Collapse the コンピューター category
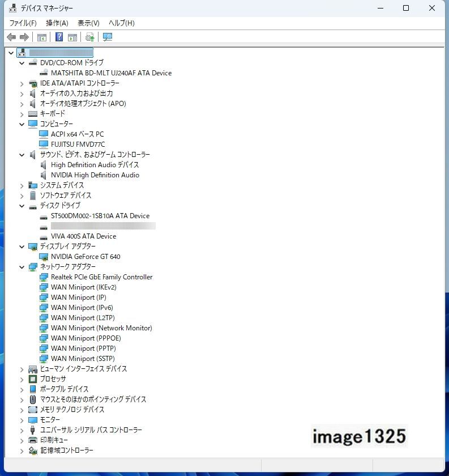The width and height of the screenshot is (449, 476). click(22, 124)
